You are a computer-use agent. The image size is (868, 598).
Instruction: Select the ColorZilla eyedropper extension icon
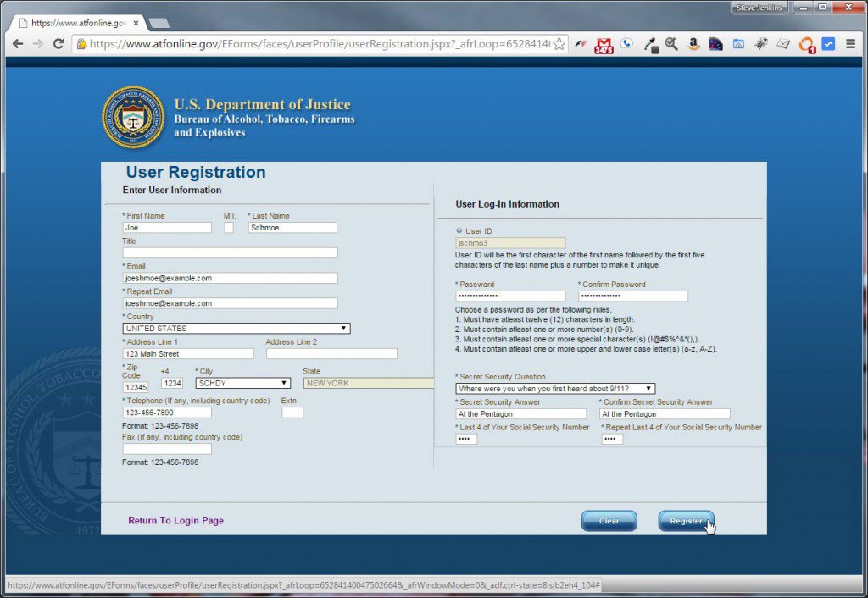[x=652, y=43]
